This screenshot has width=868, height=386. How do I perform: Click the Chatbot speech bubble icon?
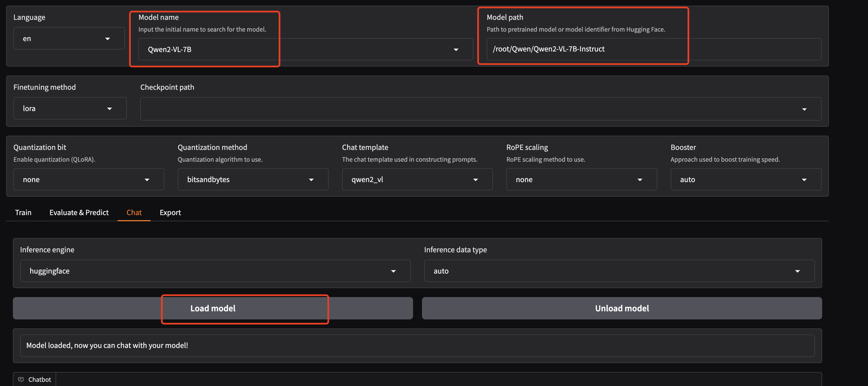click(21, 379)
